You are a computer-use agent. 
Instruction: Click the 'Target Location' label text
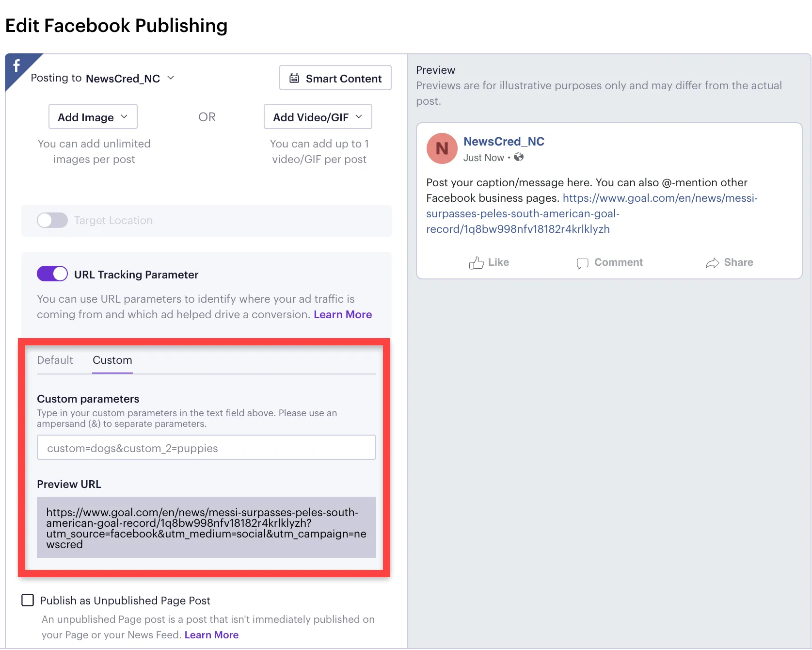tap(113, 220)
